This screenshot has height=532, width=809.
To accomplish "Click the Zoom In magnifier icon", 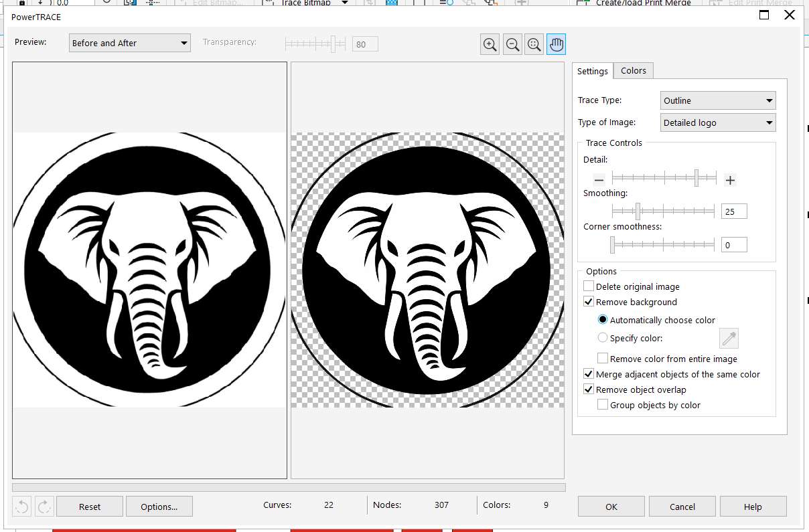I will [490, 45].
